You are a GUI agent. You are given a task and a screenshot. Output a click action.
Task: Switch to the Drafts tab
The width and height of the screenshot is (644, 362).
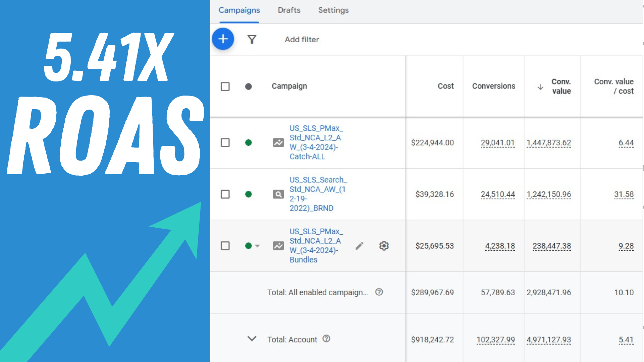pos(289,10)
